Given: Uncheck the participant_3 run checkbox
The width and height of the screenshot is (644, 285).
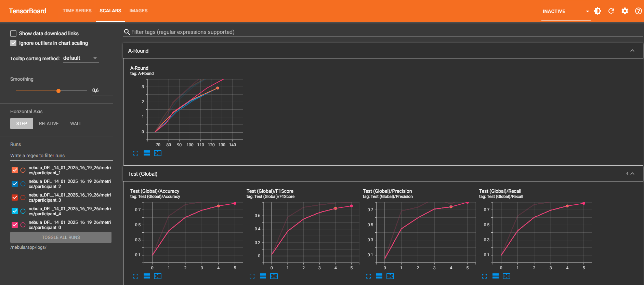Looking at the screenshot, I should pyautogui.click(x=15, y=198).
